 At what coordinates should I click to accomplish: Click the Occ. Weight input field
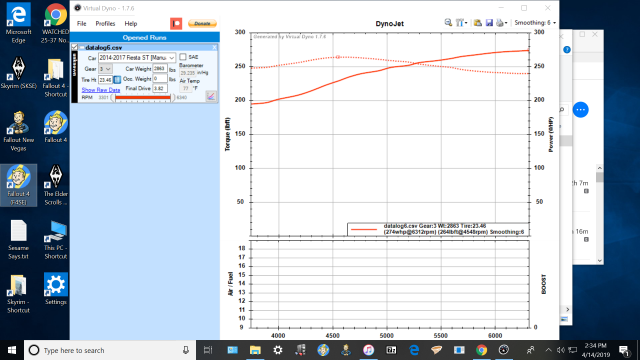(x=160, y=78)
